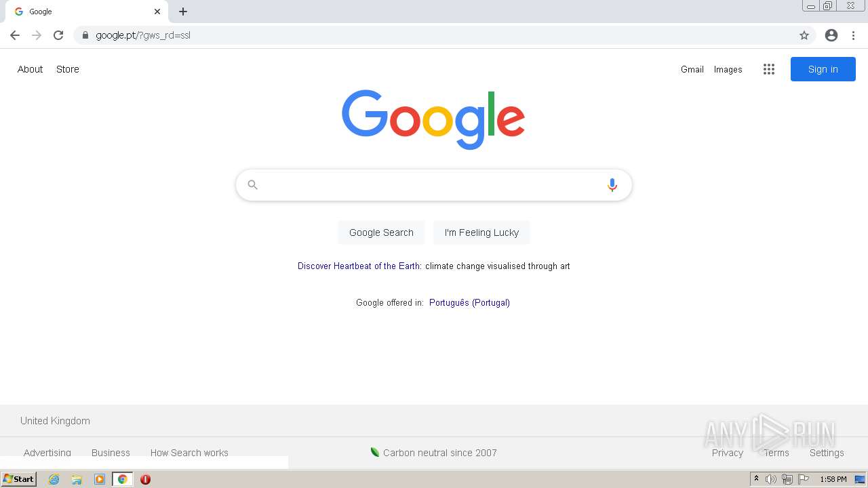The image size is (868, 488).
Task: Click the show desktop tray icon
Action: point(861,479)
